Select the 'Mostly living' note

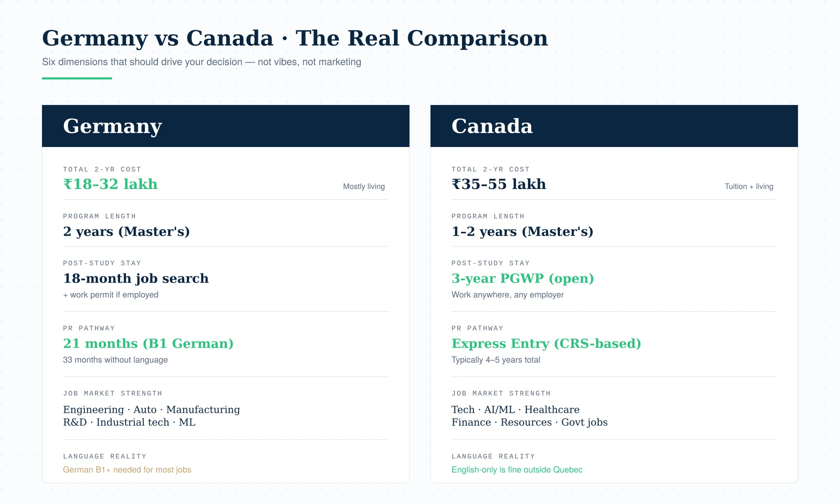(364, 186)
